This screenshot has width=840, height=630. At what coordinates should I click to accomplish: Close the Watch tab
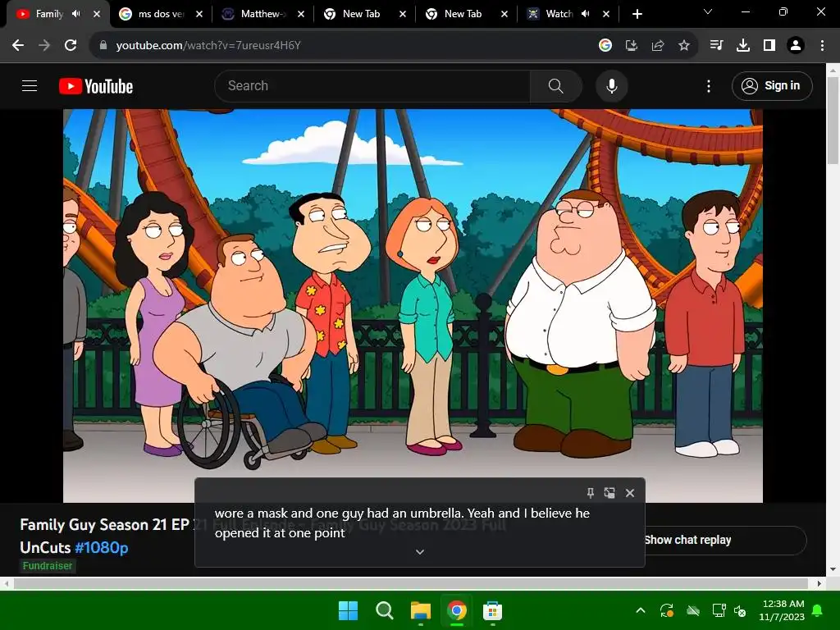coord(606,14)
